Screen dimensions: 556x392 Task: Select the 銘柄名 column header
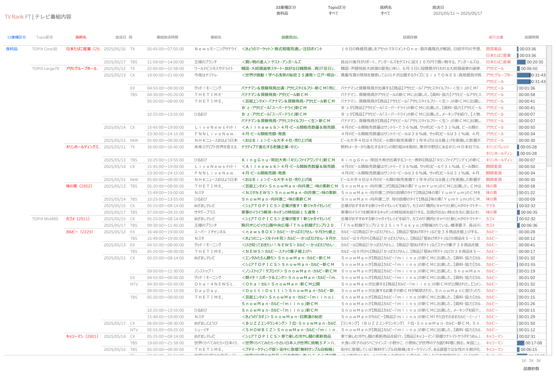[x=81, y=37]
